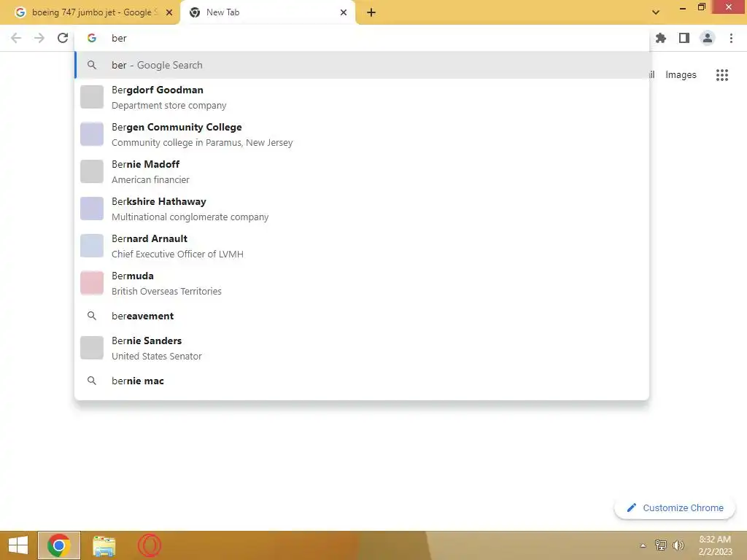Choose the Bernie Sanders suggestion
This screenshot has width=747, height=560.
[x=362, y=348]
